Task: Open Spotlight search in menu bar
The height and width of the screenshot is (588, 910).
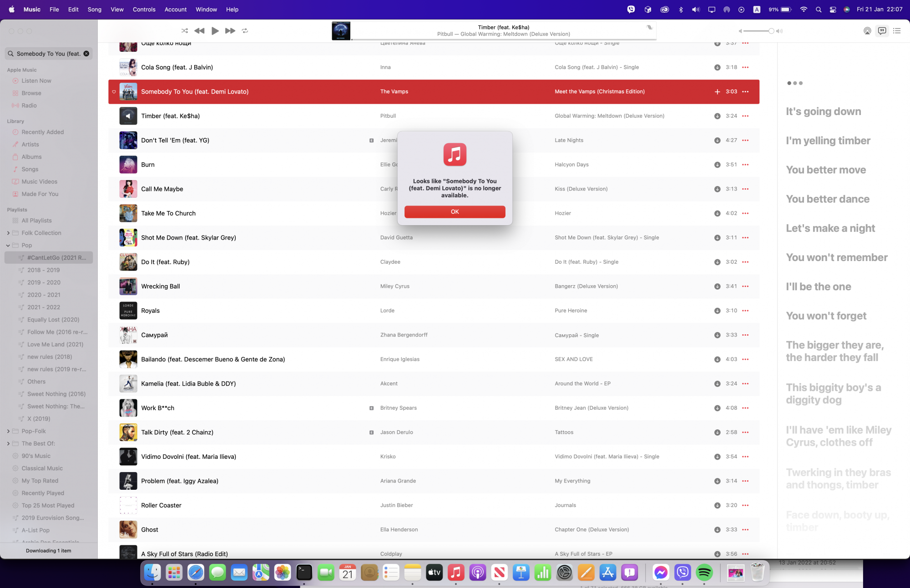Action: [x=819, y=10]
